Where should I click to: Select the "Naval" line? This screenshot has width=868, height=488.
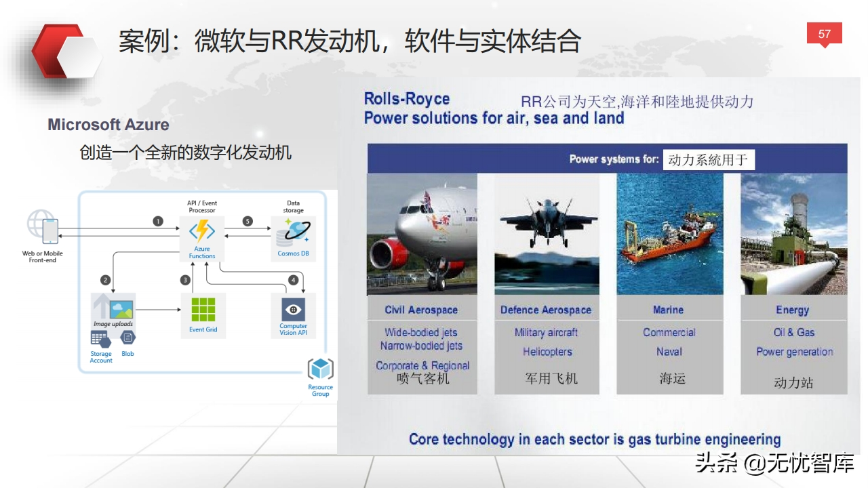pyautogui.click(x=669, y=352)
